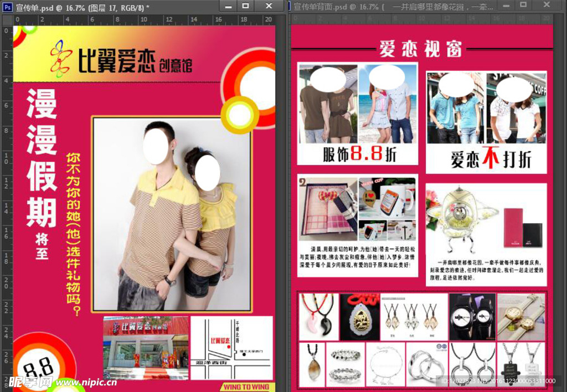Maximize the 宣传单.psd document window

pyautogui.click(x=245, y=6)
